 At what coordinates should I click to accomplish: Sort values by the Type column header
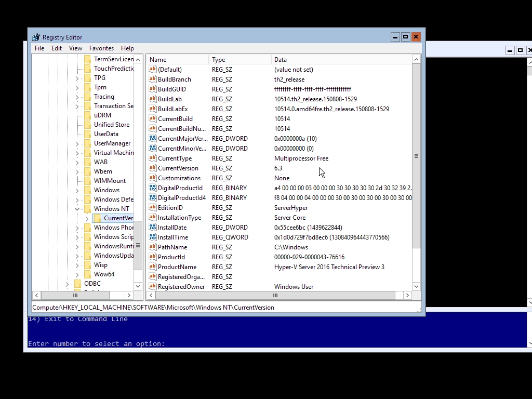coord(240,59)
